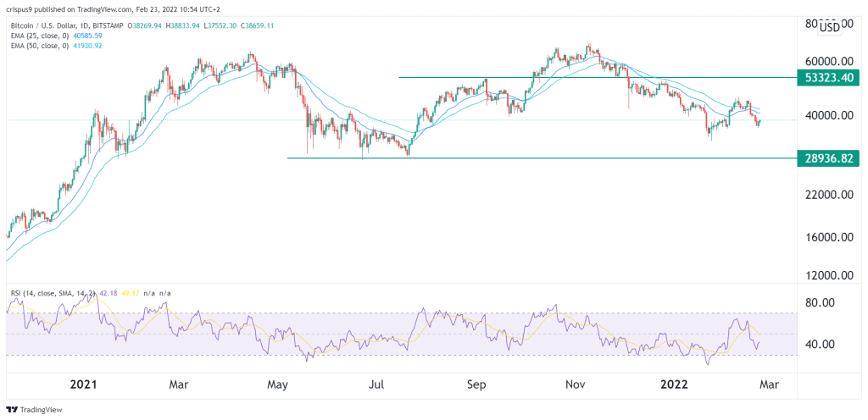
Task: Click the 16000.00 price axis label
Action: coord(827,238)
